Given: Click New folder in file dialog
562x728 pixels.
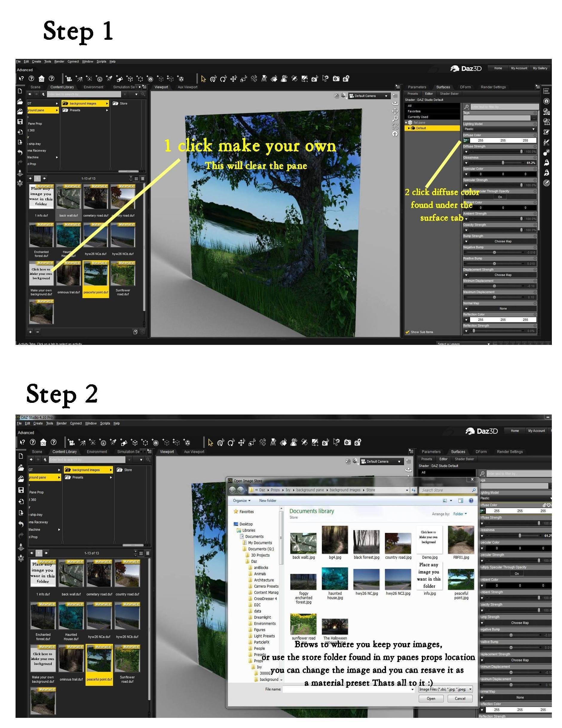Looking at the screenshot, I should click(x=268, y=501).
